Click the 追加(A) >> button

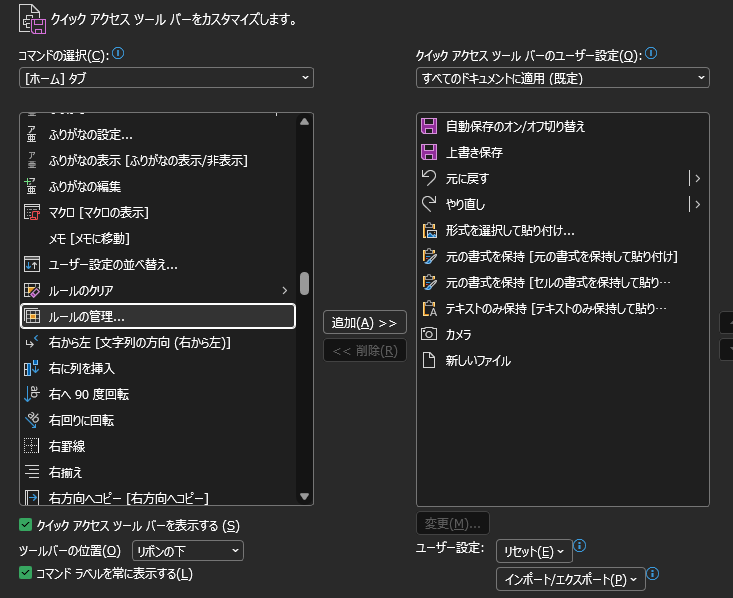click(x=365, y=323)
